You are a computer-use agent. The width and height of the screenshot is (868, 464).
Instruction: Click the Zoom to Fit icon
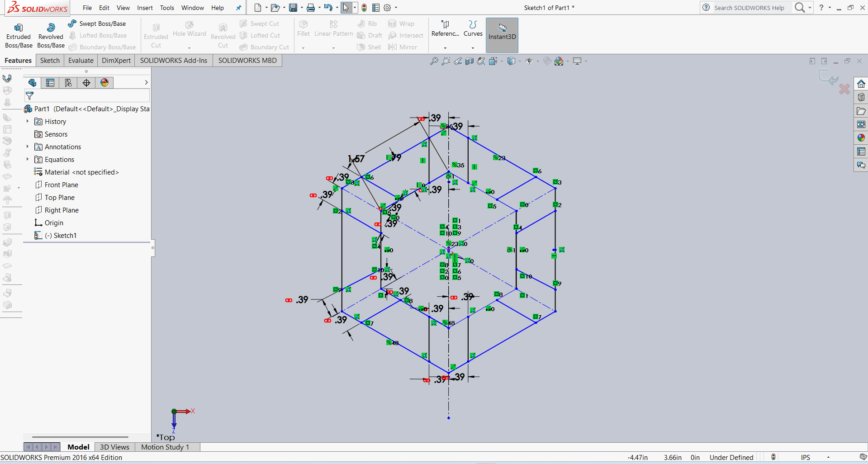[x=434, y=61]
